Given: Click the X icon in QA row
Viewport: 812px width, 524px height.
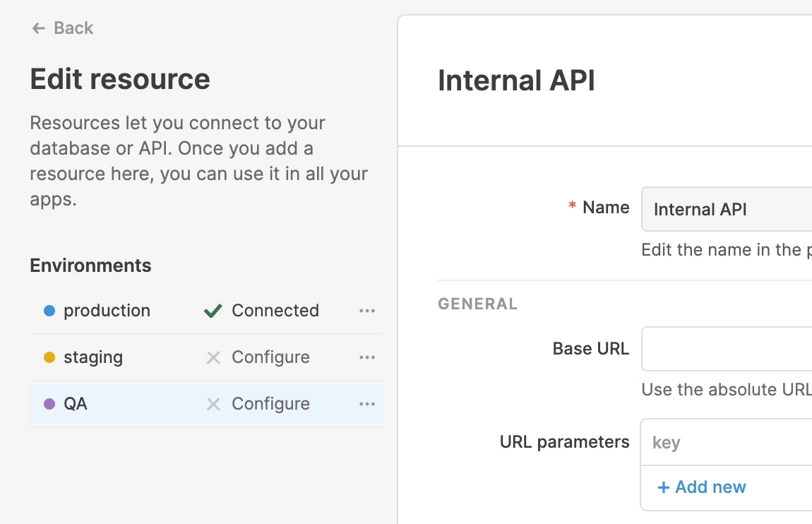Looking at the screenshot, I should pyautogui.click(x=213, y=405).
